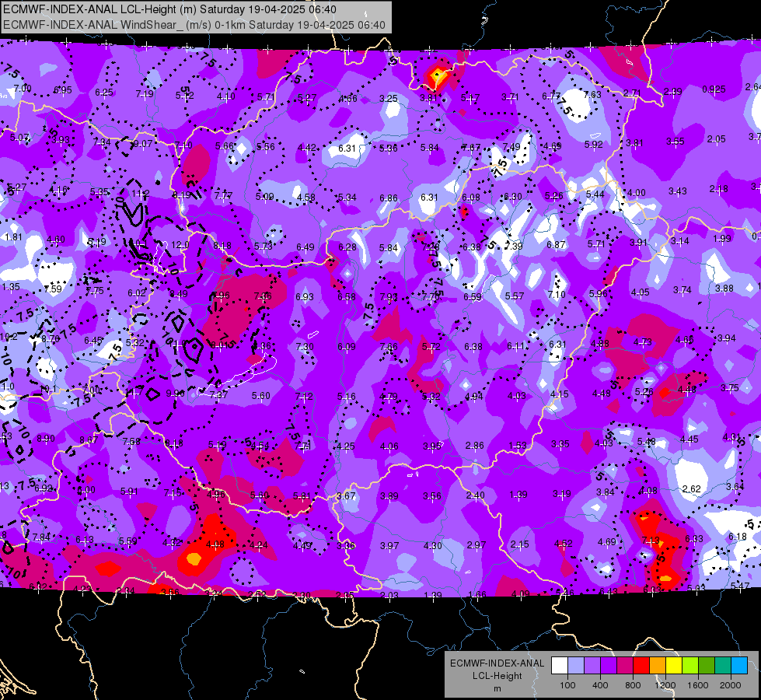Click the wind shear value 1.53

tap(518, 446)
